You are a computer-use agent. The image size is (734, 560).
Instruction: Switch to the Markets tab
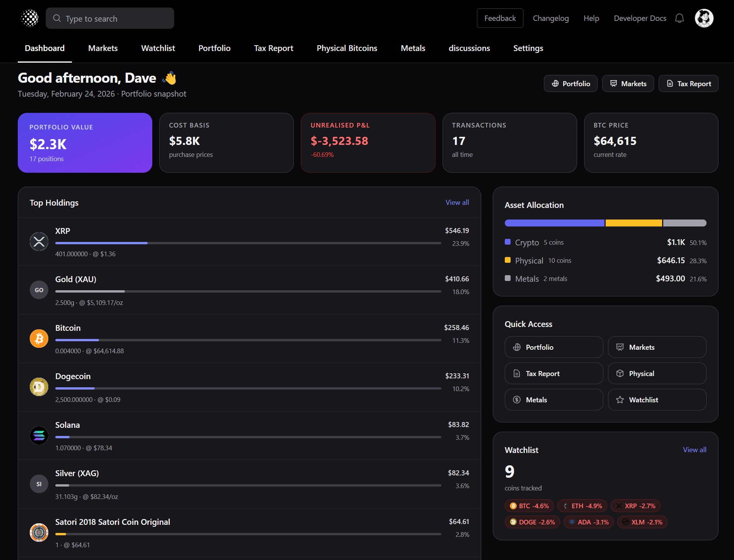(x=102, y=48)
